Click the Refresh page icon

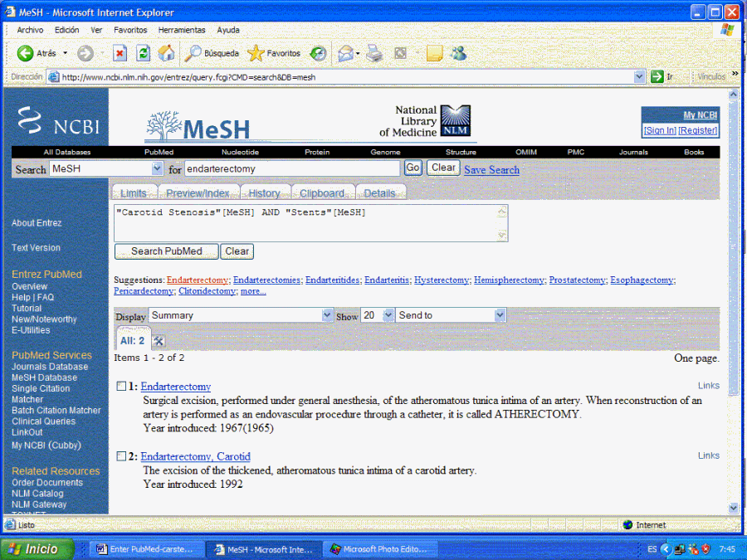pyautogui.click(x=143, y=53)
